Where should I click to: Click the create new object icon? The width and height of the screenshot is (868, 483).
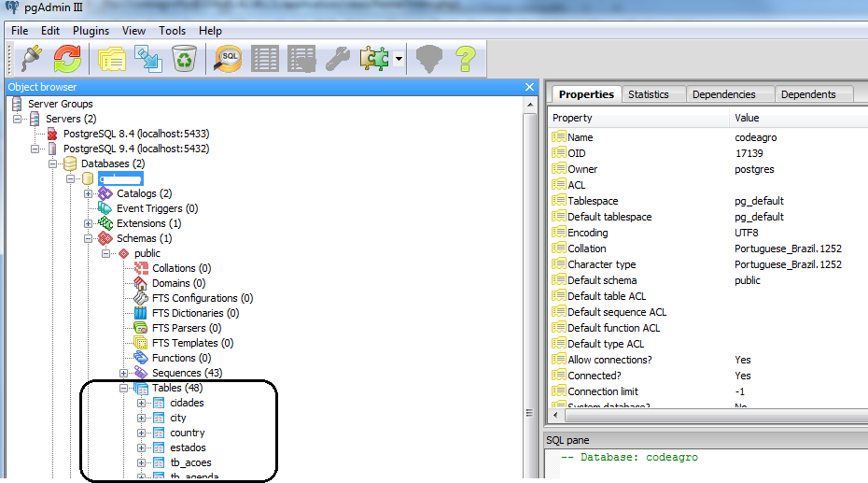pos(147,59)
